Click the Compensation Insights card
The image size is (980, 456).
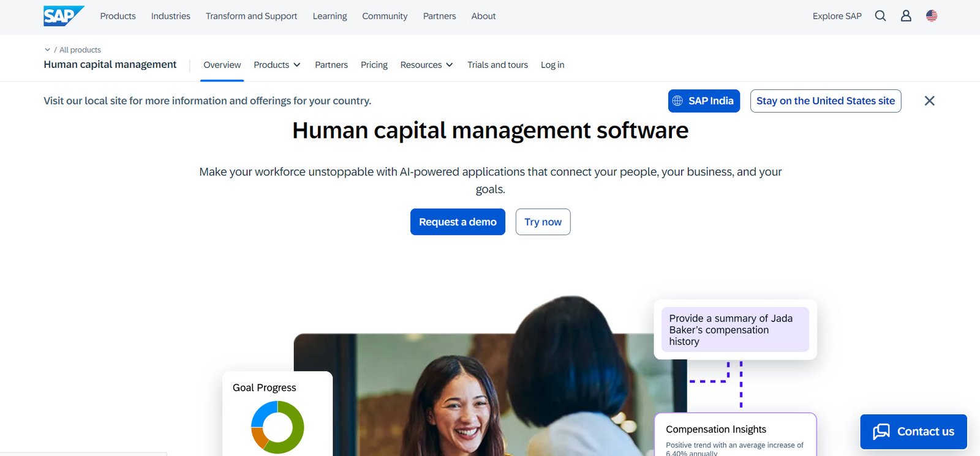click(x=735, y=435)
